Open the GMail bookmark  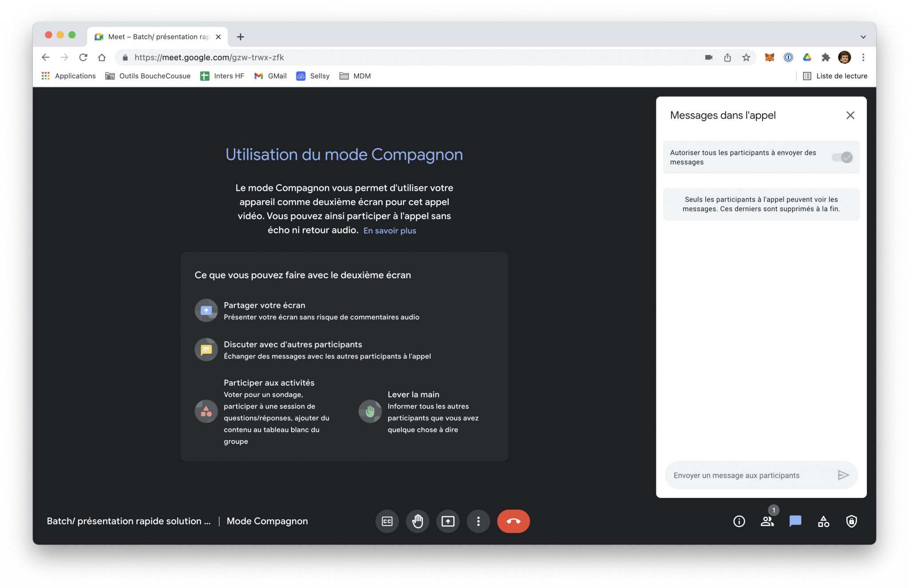point(270,76)
